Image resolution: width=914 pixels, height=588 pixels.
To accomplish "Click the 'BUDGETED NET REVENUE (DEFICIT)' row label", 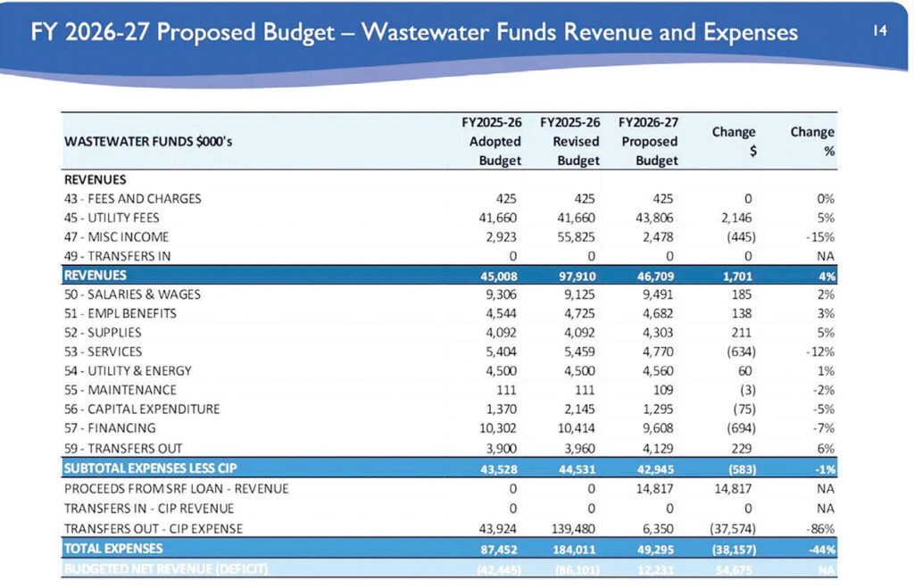I will pos(165,568).
